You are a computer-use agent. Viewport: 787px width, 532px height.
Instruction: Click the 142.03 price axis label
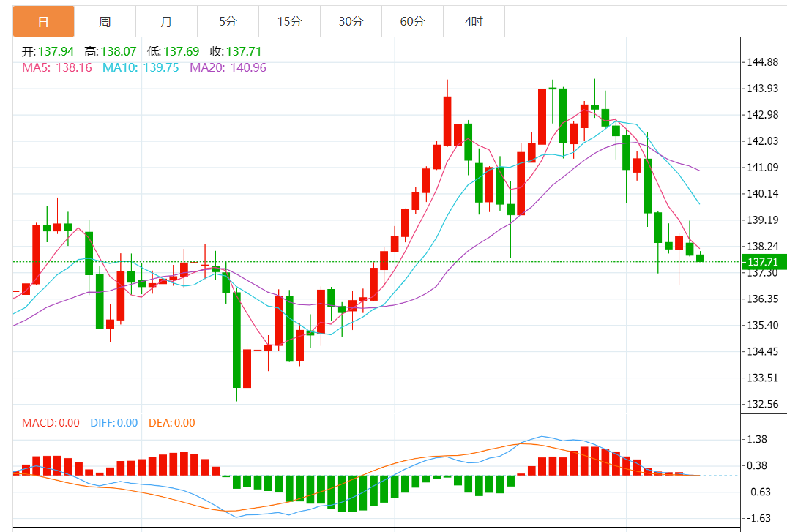(762, 141)
